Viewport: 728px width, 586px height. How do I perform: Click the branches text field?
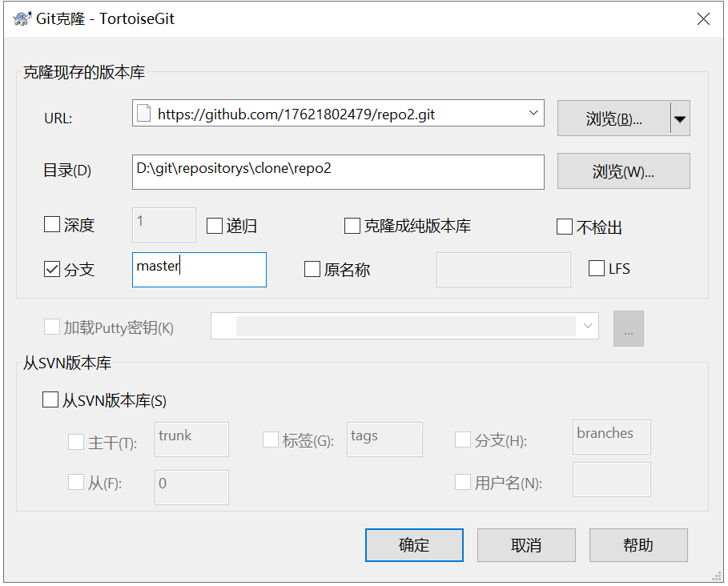coord(612,437)
